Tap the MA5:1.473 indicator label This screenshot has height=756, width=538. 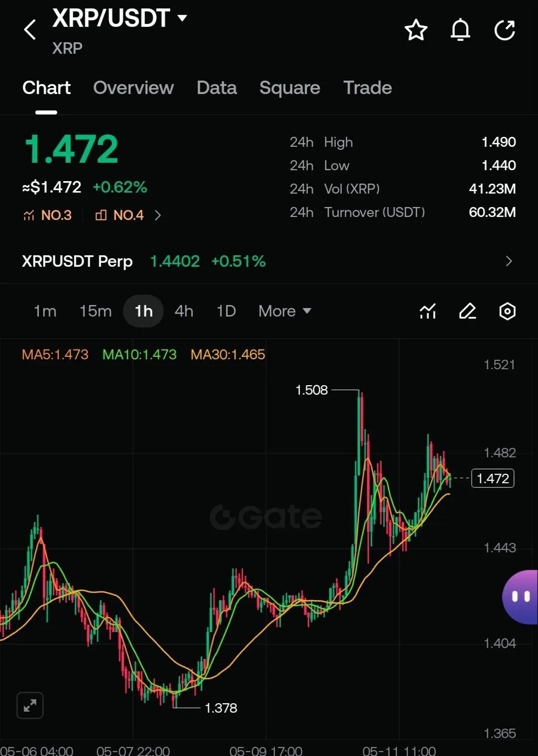coord(55,354)
